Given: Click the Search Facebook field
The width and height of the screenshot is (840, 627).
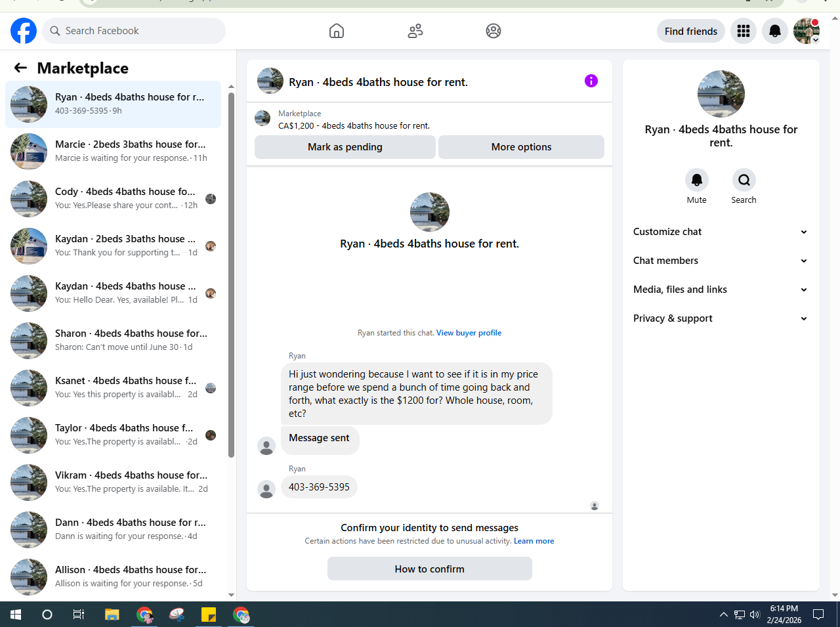Looking at the screenshot, I should coord(134,31).
